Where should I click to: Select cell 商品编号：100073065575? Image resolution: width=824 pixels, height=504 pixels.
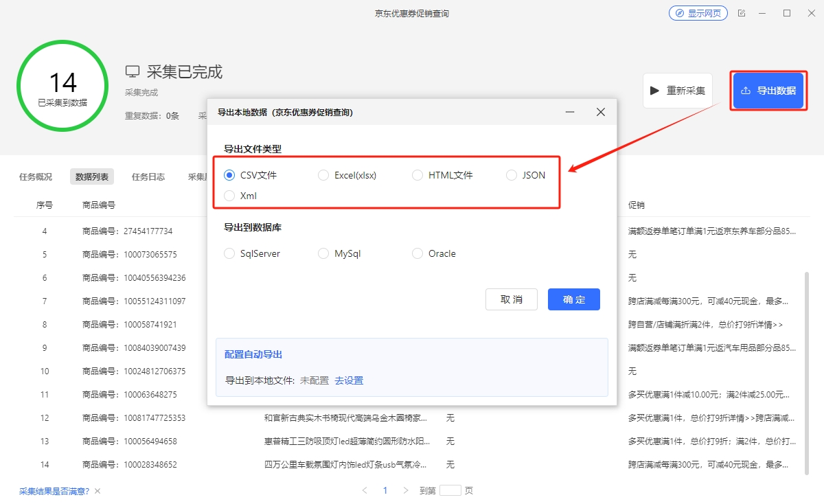pos(129,255)
